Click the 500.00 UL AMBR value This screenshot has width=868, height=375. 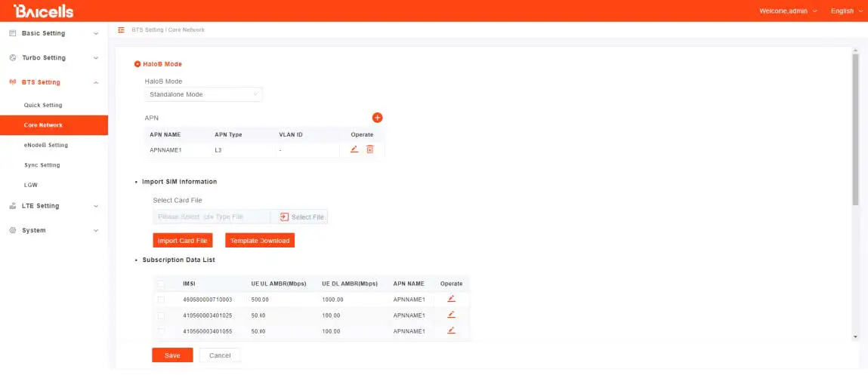point(260,300)
